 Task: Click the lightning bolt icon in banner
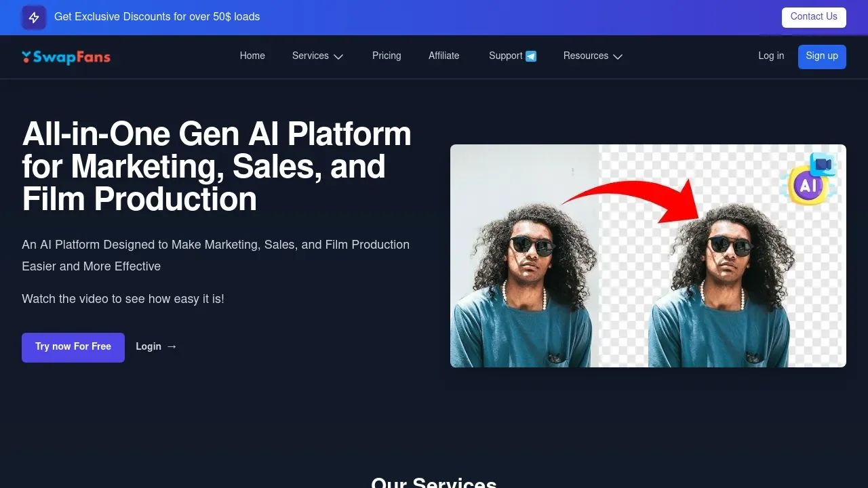pos(34,18)
